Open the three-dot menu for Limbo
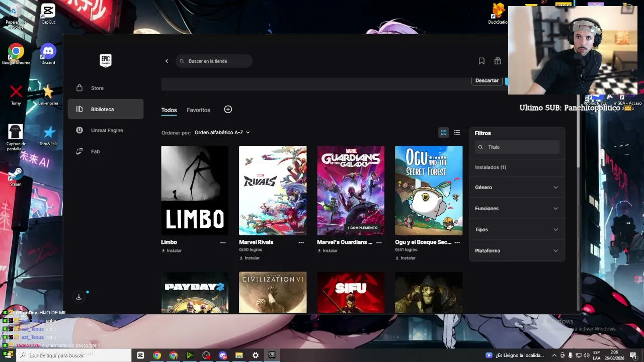 (x=223, y=242)
